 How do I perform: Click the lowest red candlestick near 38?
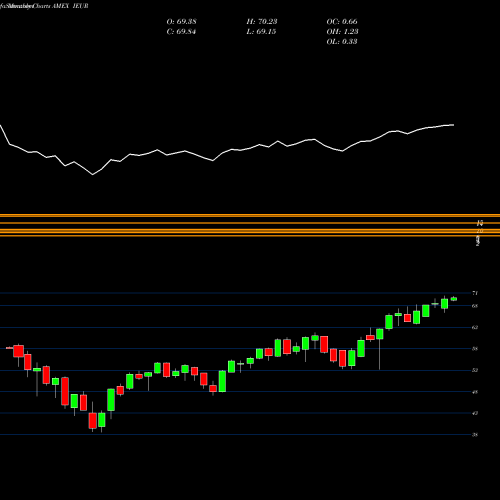tap(92, 421)
